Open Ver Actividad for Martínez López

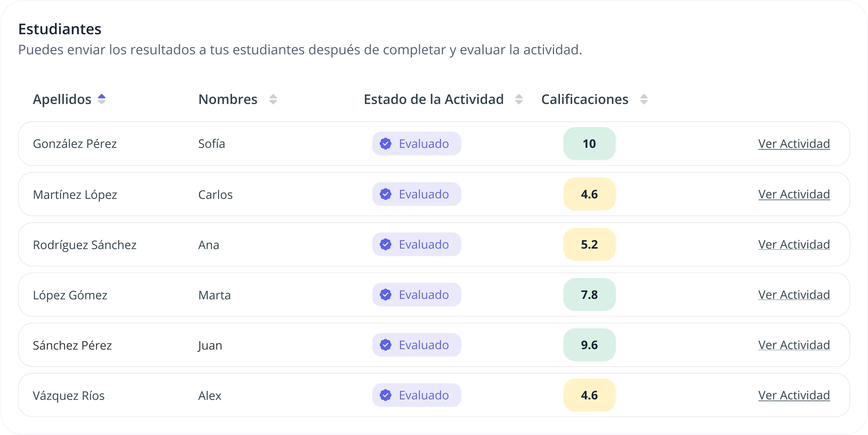click(x=794, y=194)
